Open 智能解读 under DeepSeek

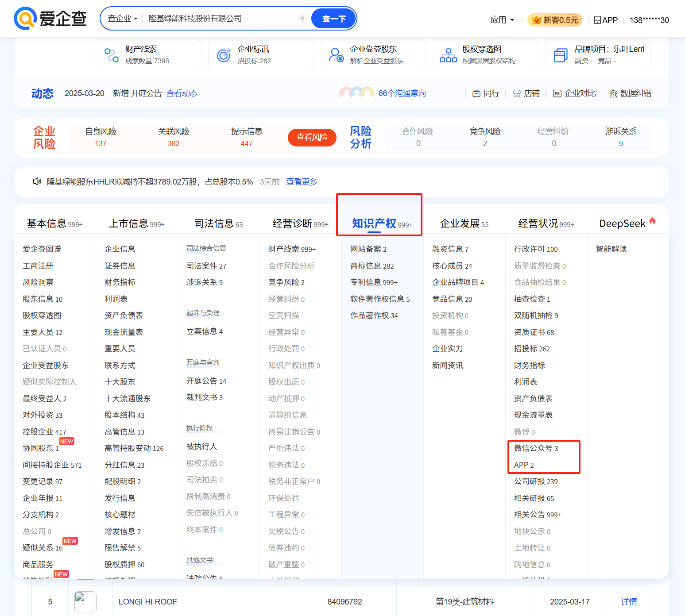click(x=611, y=249)
